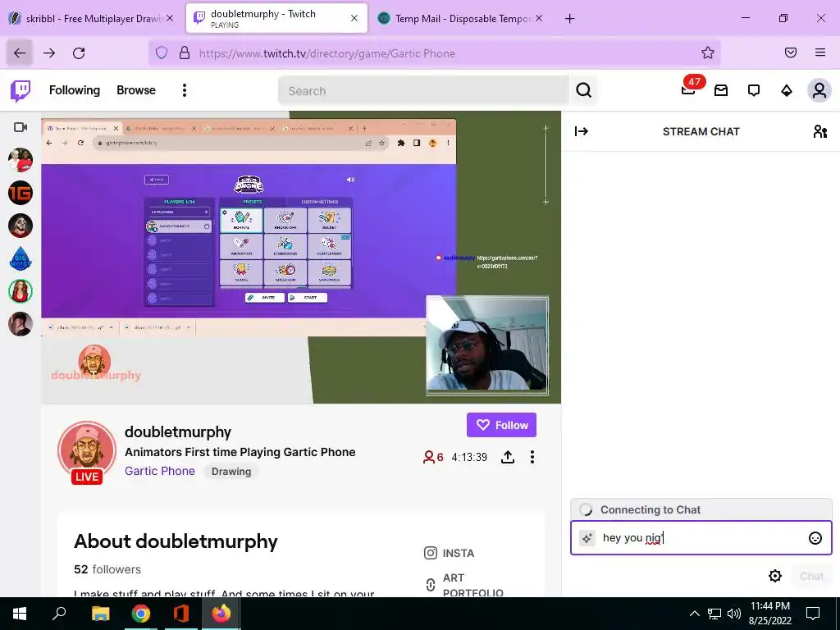The image size is (840, 630).
Task: Open the chat community users icon
Action: 820,131
